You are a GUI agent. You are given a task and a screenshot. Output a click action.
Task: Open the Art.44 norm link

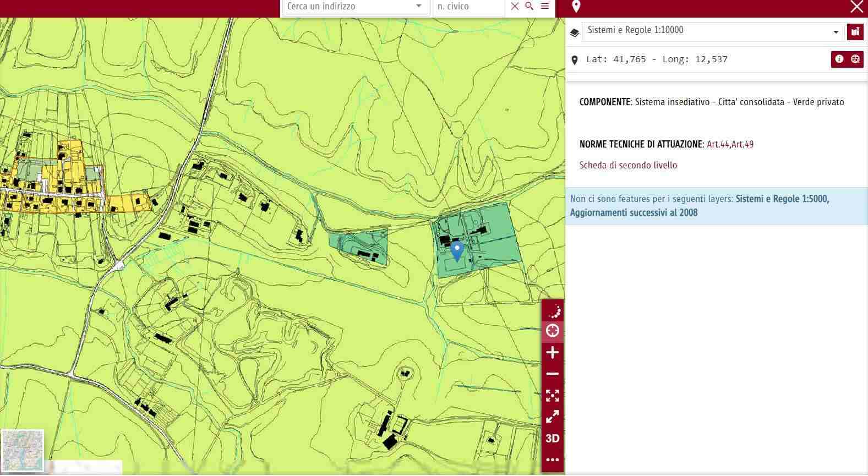click(x=718, y=145)
